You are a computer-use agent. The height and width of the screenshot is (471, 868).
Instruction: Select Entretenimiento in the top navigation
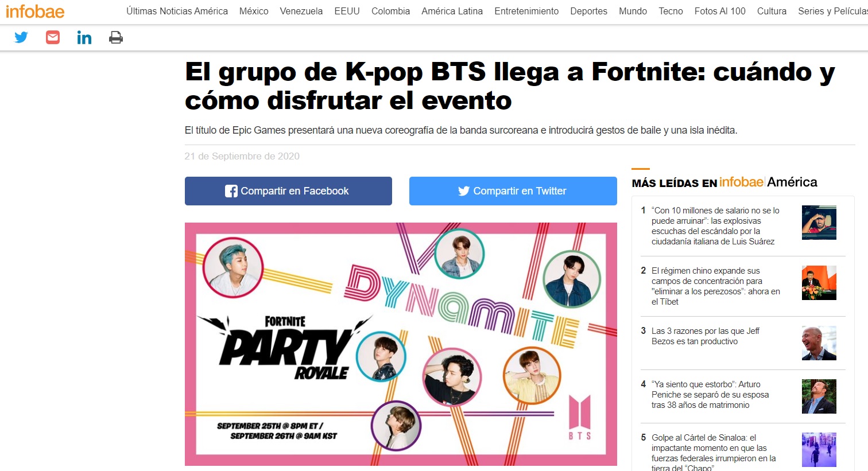(526, 11)
